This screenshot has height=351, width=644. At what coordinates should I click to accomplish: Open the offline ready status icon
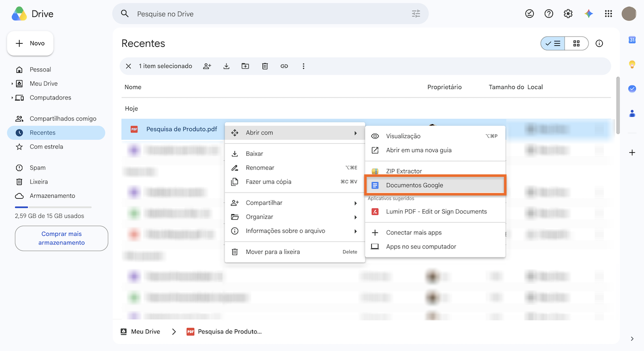click(529, 14)
